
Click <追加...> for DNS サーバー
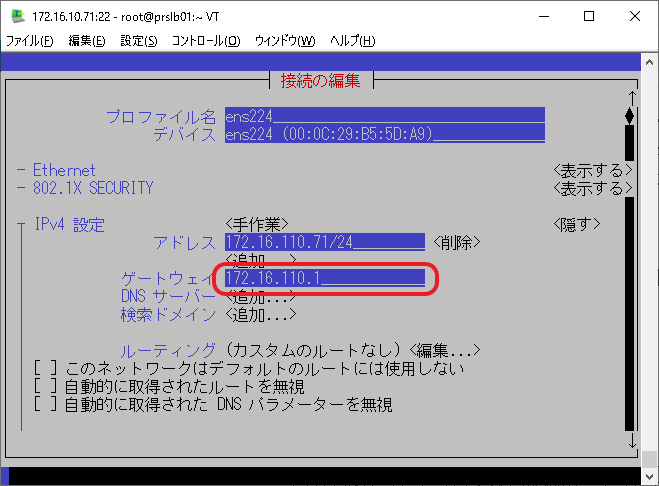tap(261, 296)
